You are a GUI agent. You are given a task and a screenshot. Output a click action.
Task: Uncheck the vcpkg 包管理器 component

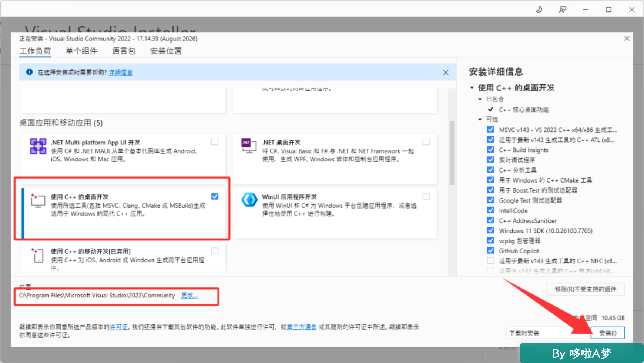pos(490,240)
